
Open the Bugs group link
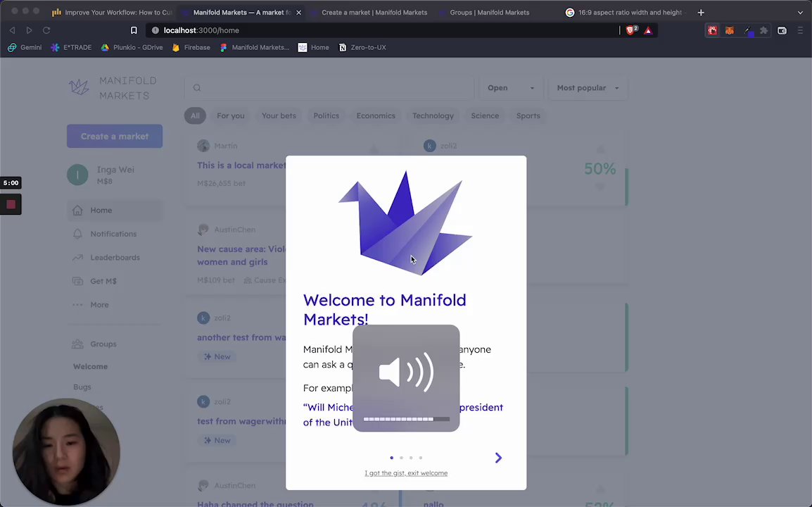[x=82, y=387]
